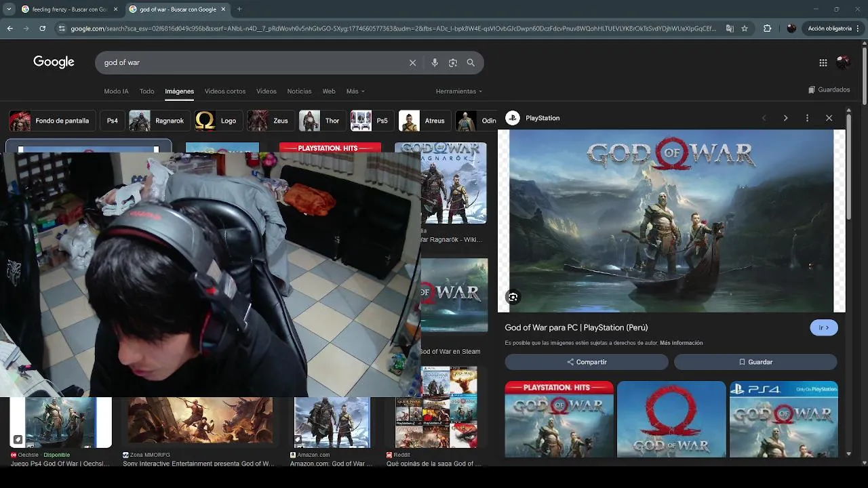Select the Logo filter chip
868x488 pixels.
tap(220, 121)
